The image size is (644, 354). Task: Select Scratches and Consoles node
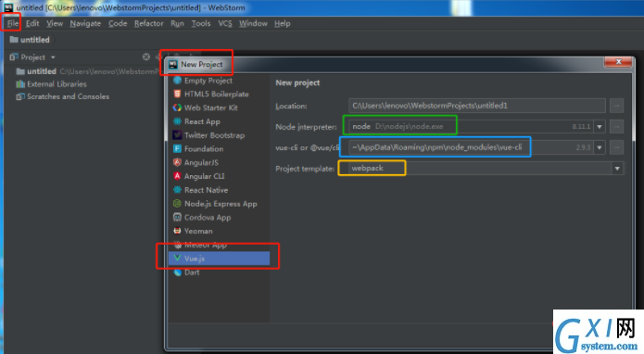[x=62, y=97]
